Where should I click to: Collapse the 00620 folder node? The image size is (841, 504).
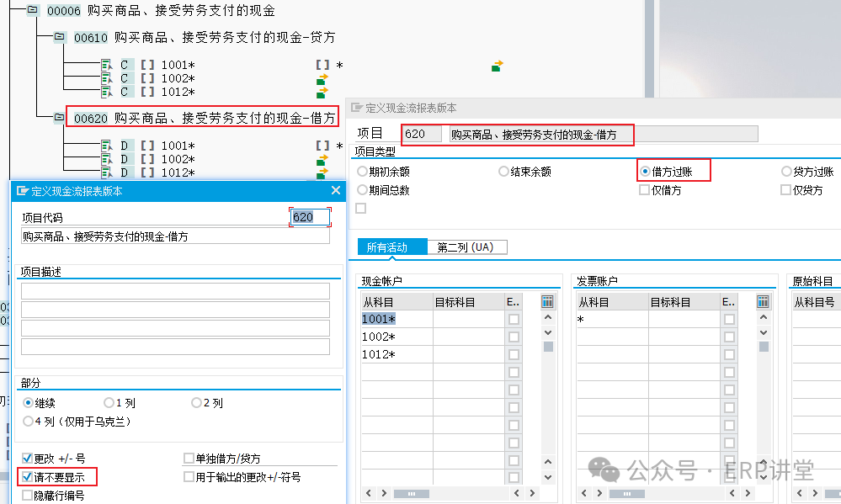60,118
